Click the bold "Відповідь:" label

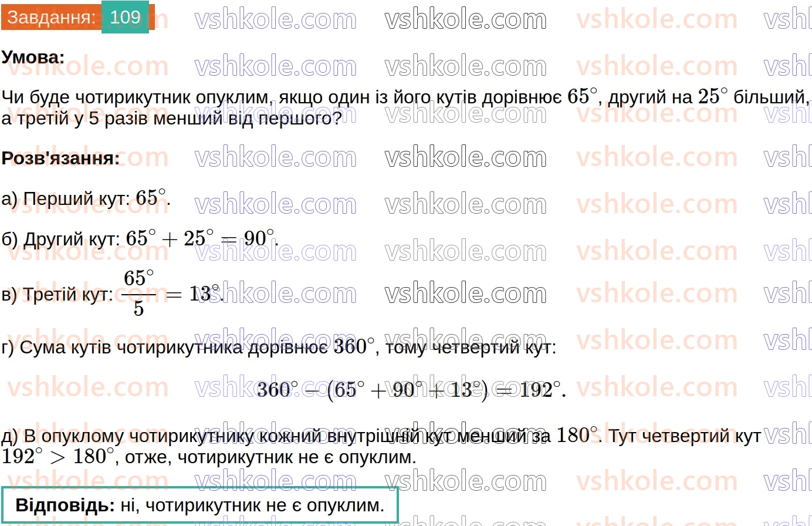65,505
